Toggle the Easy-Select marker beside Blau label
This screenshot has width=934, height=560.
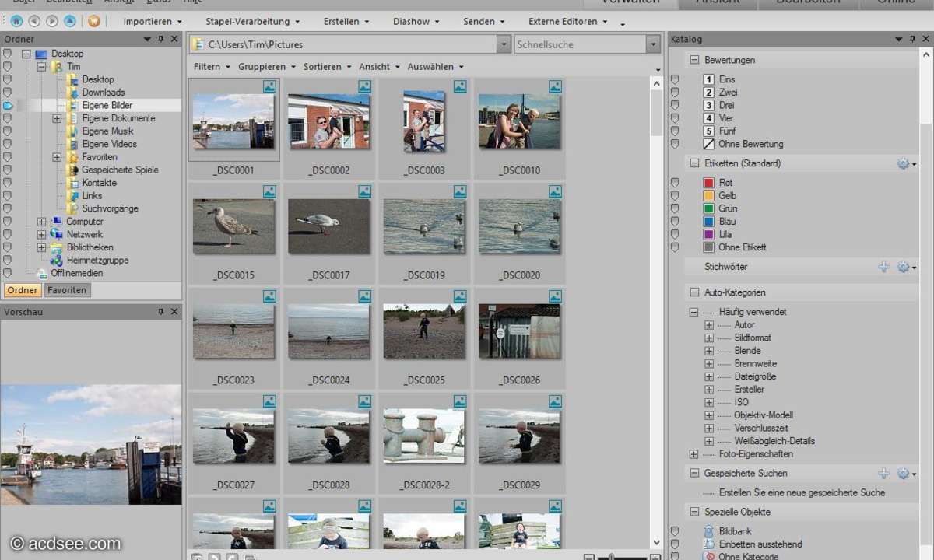675,222
